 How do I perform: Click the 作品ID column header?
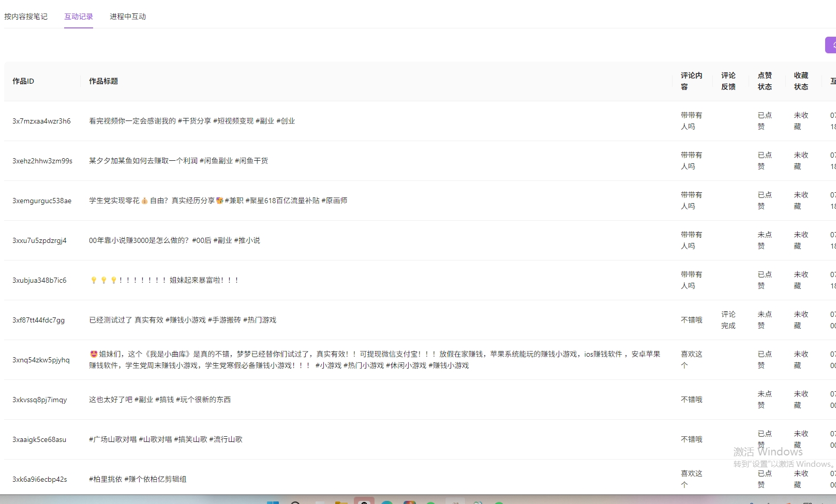(x=23, y=81)
